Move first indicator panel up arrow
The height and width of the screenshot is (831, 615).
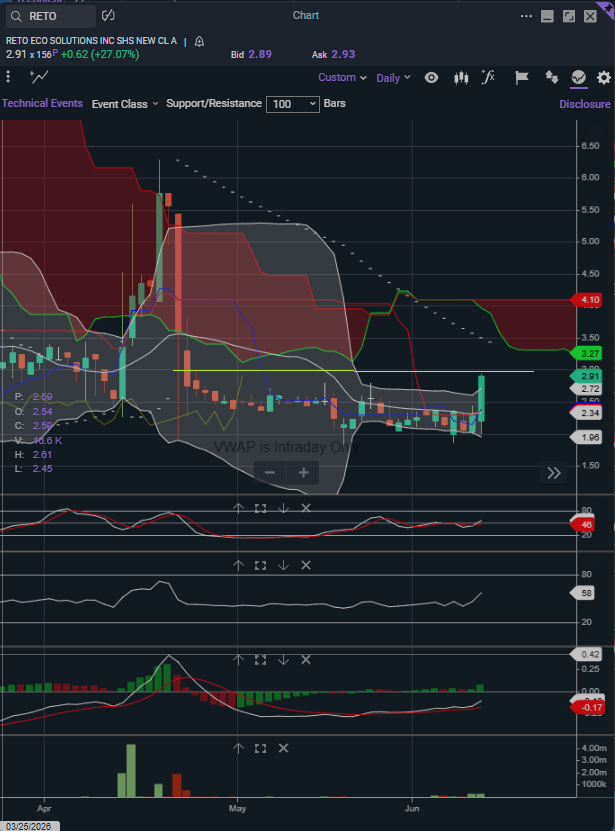(x=238, y=508)
